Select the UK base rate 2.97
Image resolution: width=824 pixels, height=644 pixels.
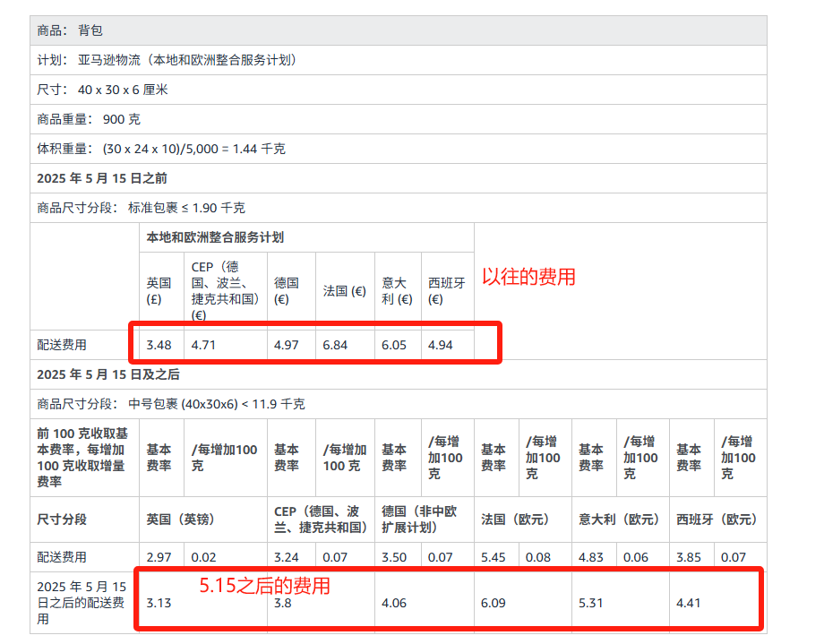[x=159, y=557]
